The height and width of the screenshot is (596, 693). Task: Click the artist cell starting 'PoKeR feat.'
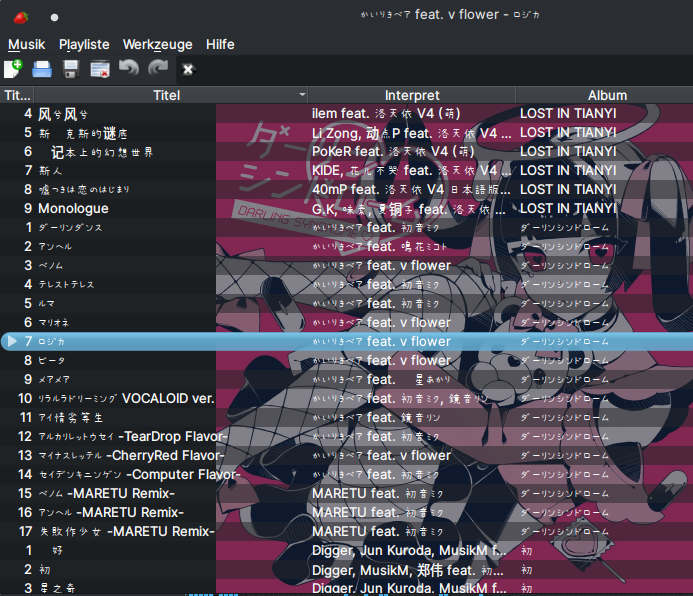point(393,152)
